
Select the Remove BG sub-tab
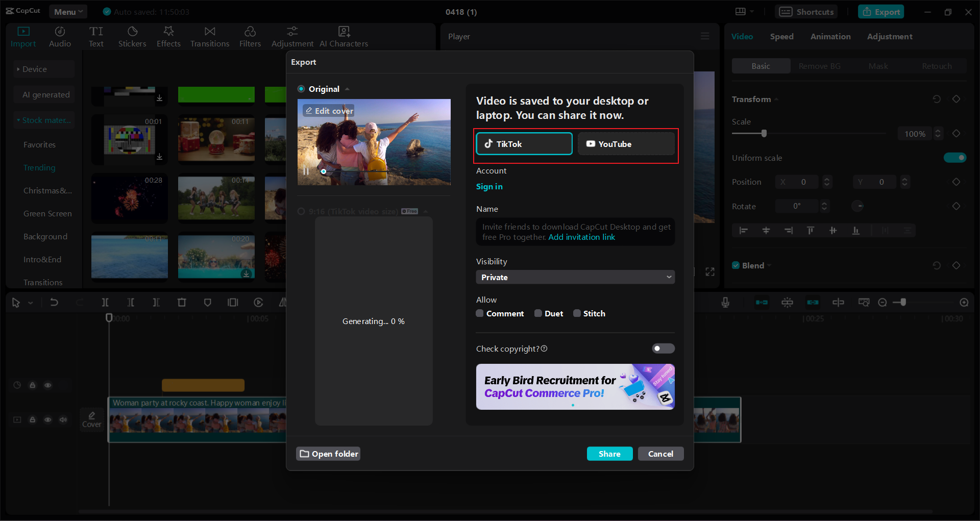(x=819, y=66)
